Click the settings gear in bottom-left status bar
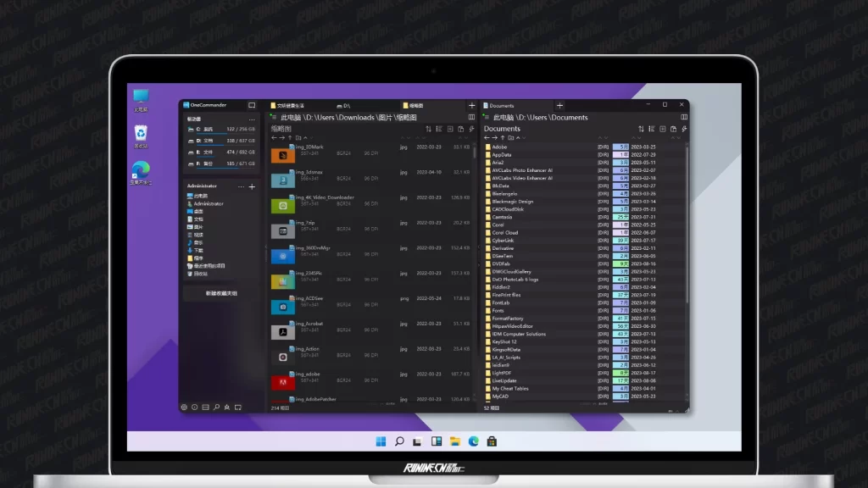The width and height of the screenshot is (868, 488). tap(184, 408)
